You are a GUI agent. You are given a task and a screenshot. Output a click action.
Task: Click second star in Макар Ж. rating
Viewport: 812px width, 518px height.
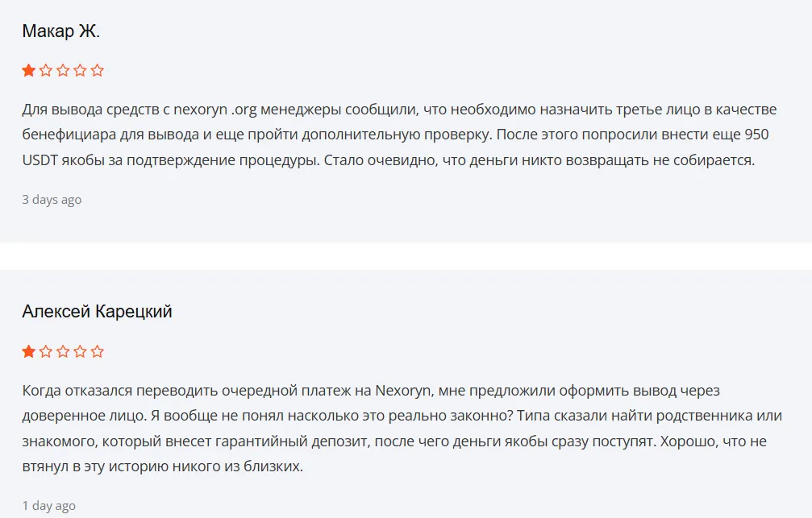tap(46, 70)
